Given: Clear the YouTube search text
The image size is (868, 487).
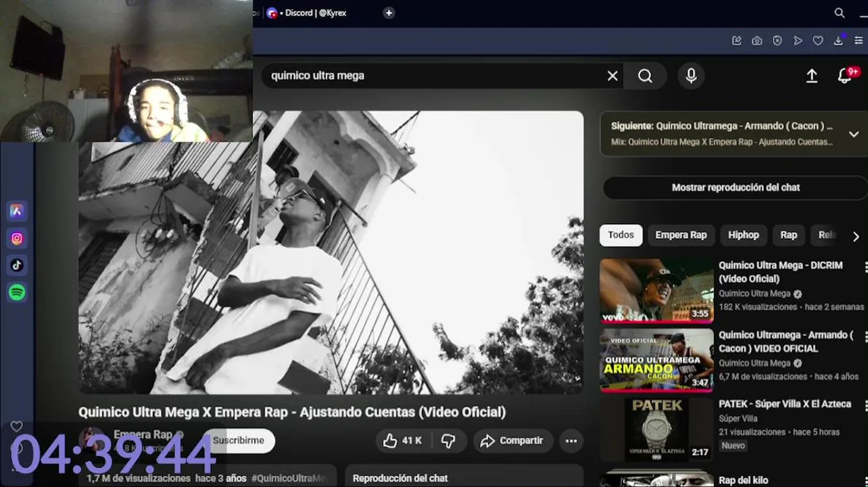Looking at the screenshot, I should coord(612,76).
